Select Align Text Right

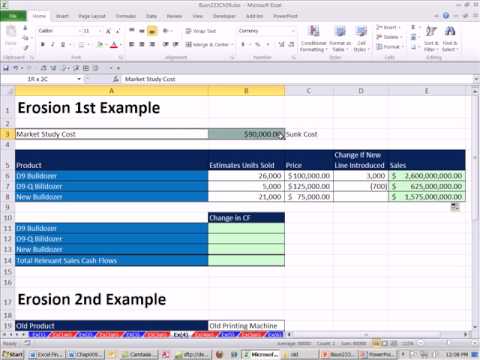point(152,44)
